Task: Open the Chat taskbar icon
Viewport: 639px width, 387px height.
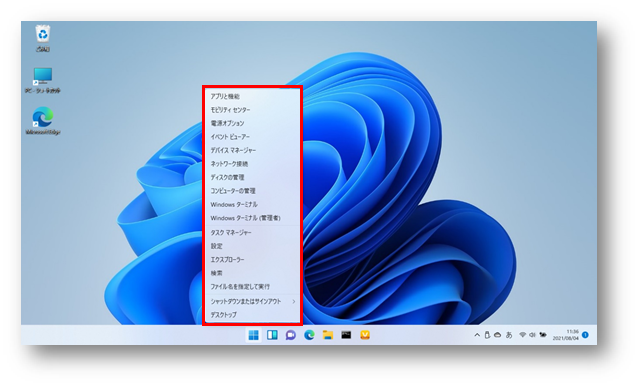Action: point(291,335)
